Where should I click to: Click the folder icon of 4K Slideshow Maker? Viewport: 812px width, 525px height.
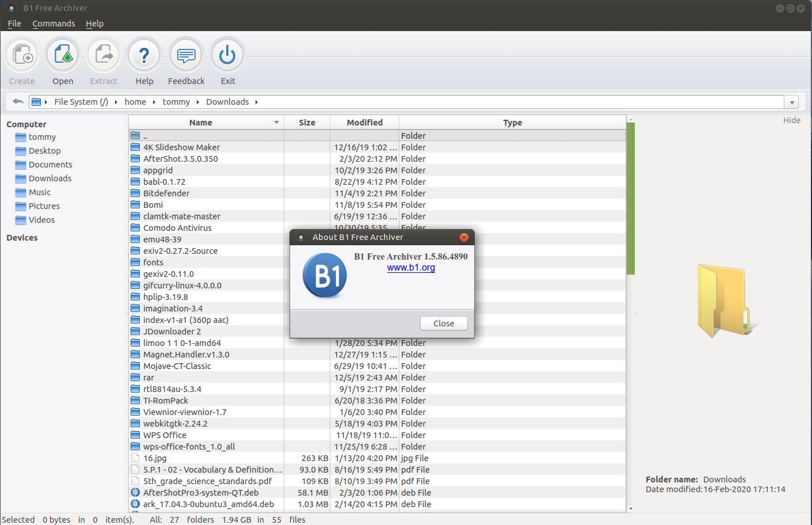[135, 147]
